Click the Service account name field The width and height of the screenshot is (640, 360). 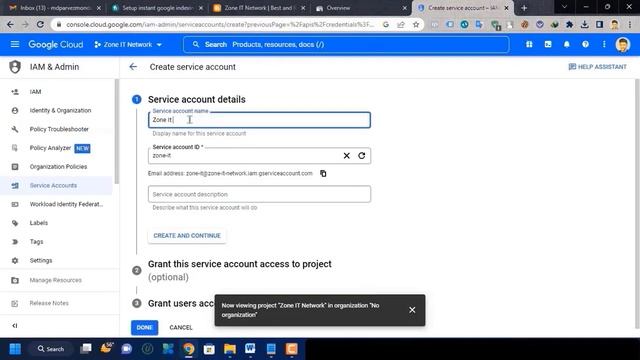(259, 120)
